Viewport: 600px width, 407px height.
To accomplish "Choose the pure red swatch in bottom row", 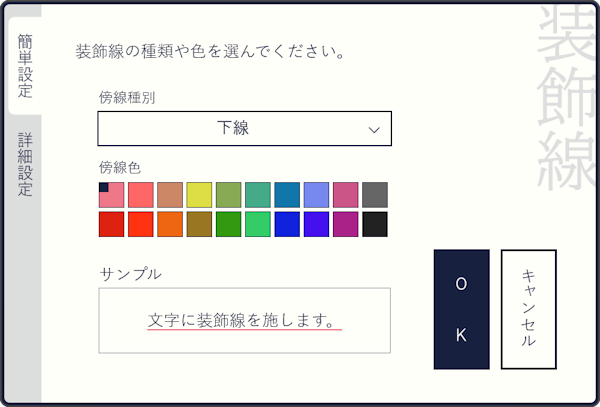I will pyautogui.click(x=112, y=225).
